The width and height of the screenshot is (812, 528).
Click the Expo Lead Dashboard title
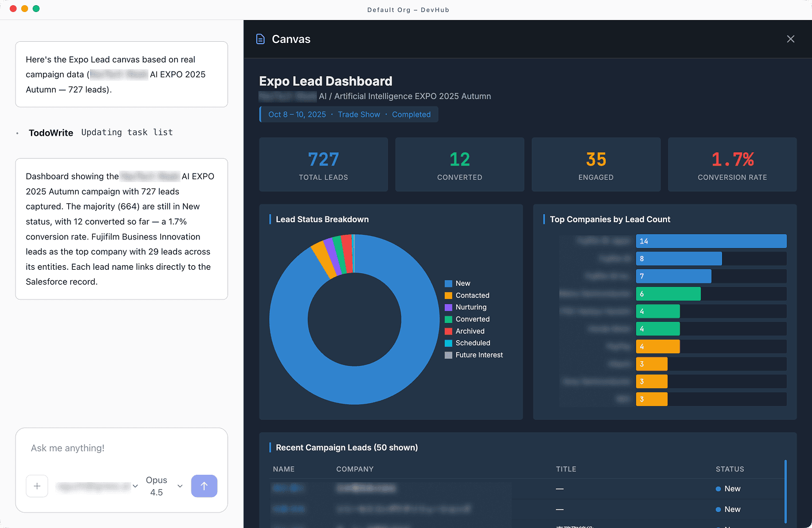pos(325,81)
